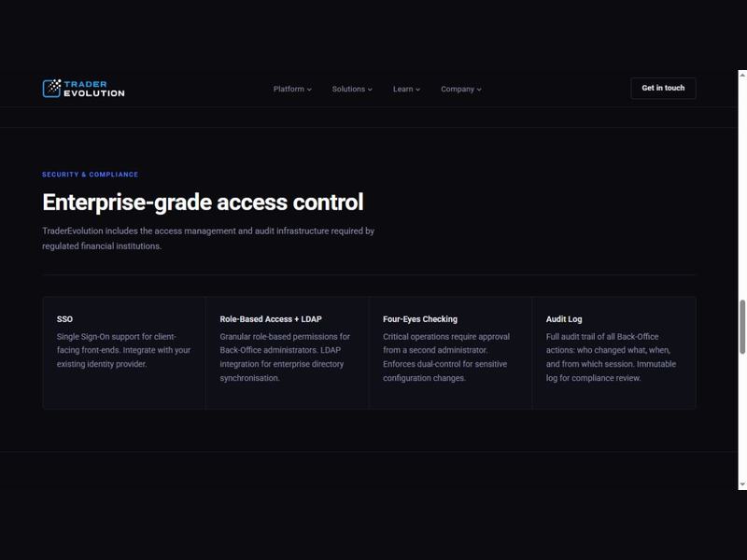Click the Single Sign-On support description
The image size is (747, 560).
coord(123,350)
